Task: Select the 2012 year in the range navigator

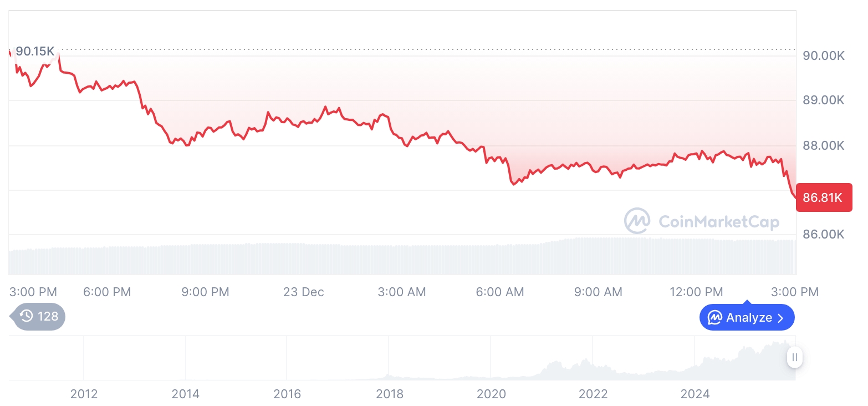Action: (84, 394)
